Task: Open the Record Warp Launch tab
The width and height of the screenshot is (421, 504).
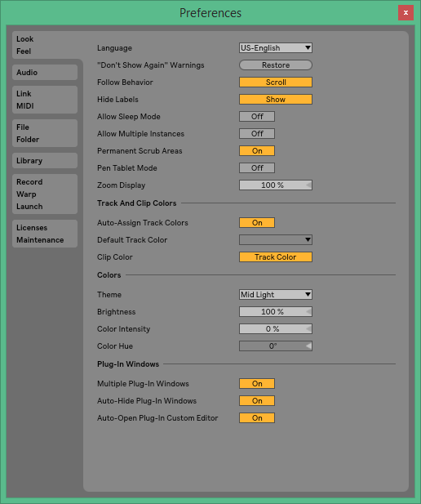Action: tap(45, 194)
